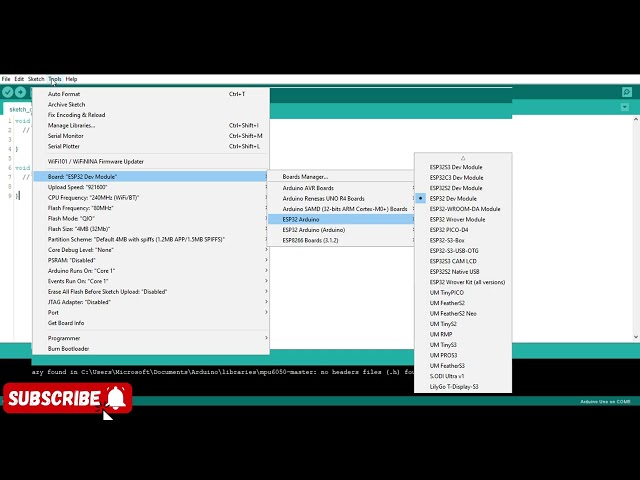Expand the Programmer submenu
Image resolution: width=640 pixels, height=480 pixels.
tap(151, 338)
